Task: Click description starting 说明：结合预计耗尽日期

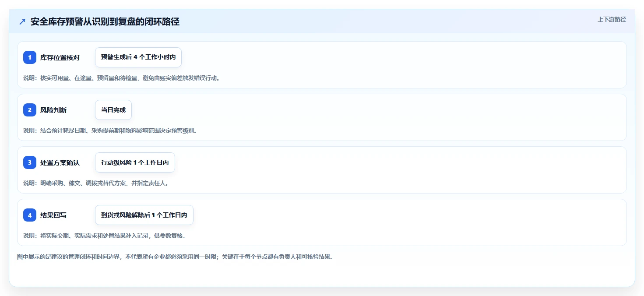Action: [110, 130]
